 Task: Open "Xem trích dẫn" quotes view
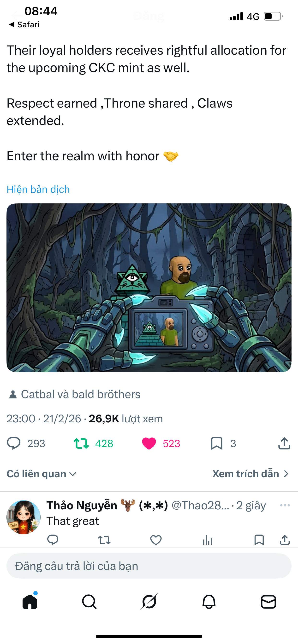click(251, 474)
